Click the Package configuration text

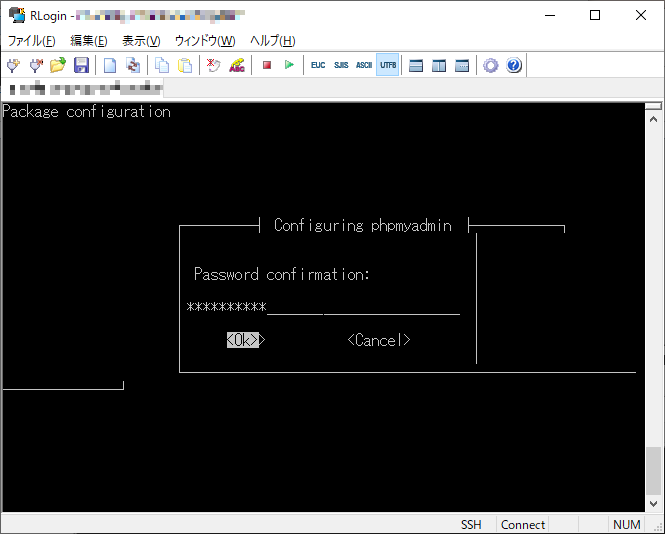click(x=87, y=112)
